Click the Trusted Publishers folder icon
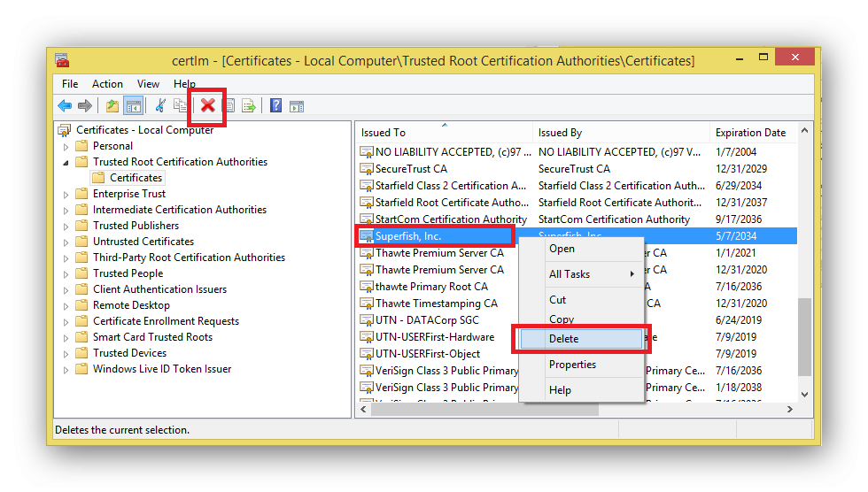Image resolution: width=868 pixels, height=492 pixels. coord(81,226)
